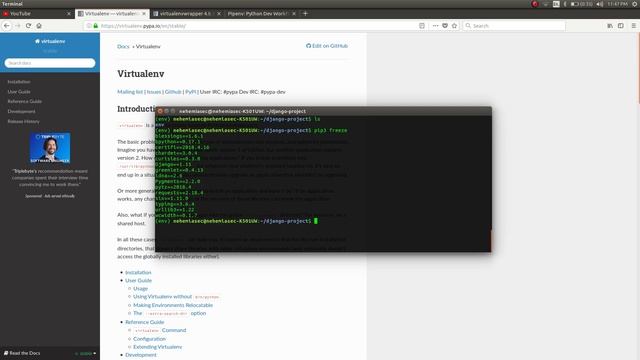This screenshot has height=360, width=640.
Task: Click the Firefox Search box
Action: [x=514, y=26]
